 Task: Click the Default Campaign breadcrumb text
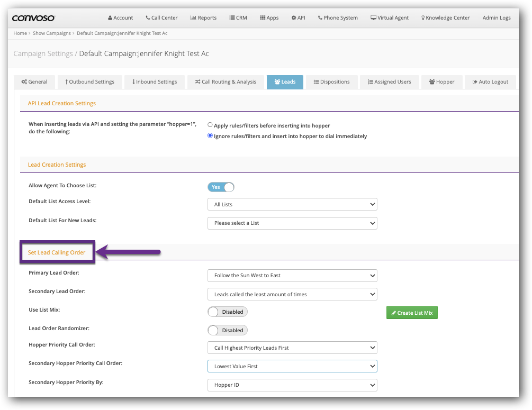(122, 33)
